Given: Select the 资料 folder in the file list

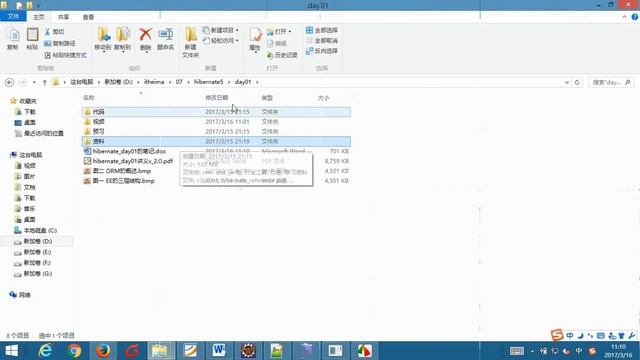Looking at the screenshot, I should pyautogui.click(x=216, y=141).
